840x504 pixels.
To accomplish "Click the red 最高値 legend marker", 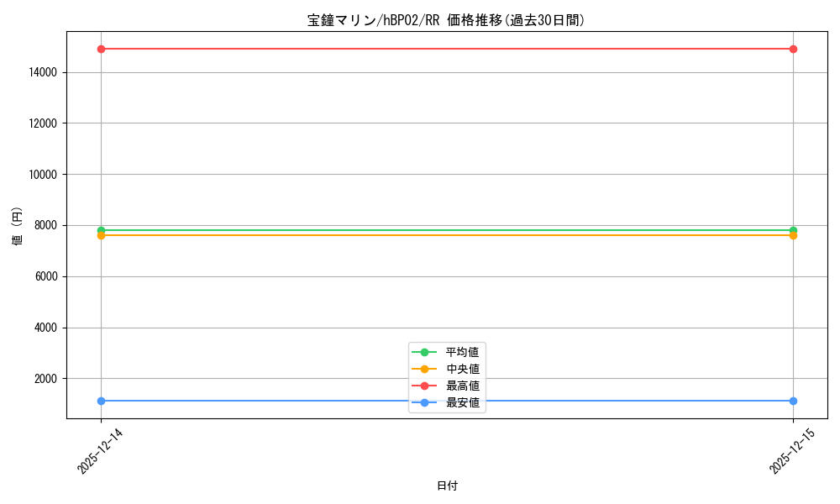I will pyautogui.click(x=424, y=386).
